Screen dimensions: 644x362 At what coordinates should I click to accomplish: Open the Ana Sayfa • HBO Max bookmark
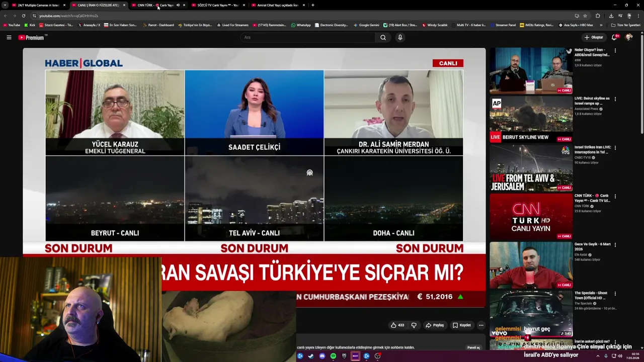pyautogui.click(x=576, y=25)
